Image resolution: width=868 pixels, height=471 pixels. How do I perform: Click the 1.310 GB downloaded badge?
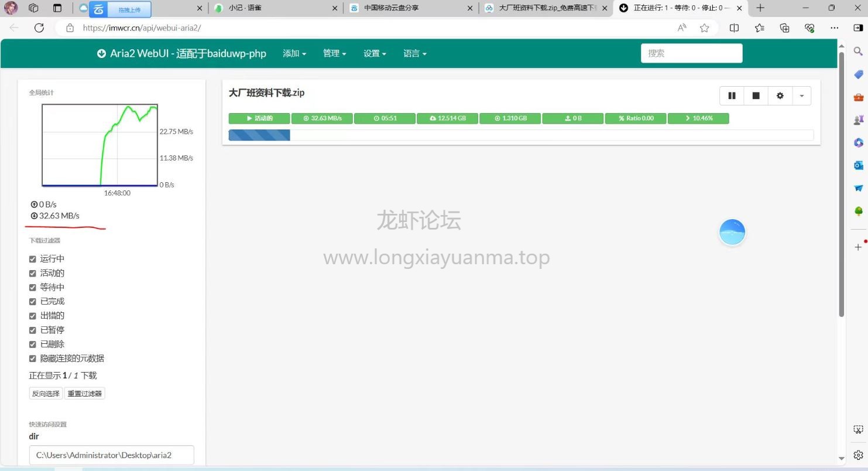click(510, 118)
